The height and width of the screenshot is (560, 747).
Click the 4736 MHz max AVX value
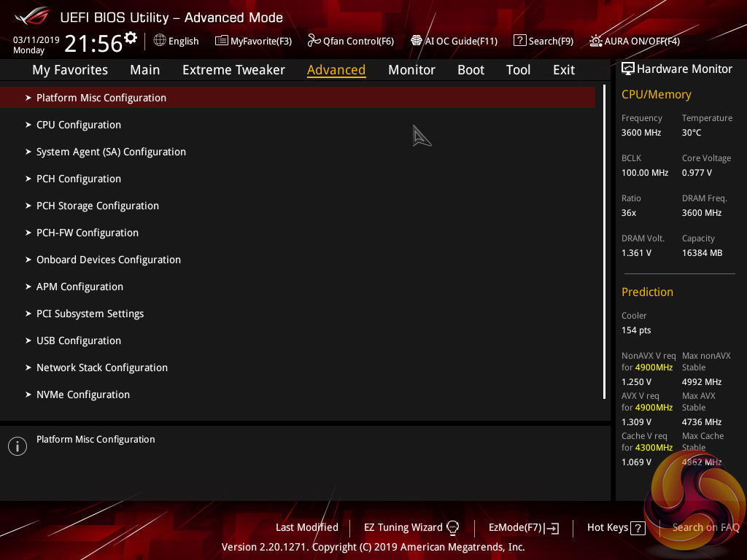(701, 422)
